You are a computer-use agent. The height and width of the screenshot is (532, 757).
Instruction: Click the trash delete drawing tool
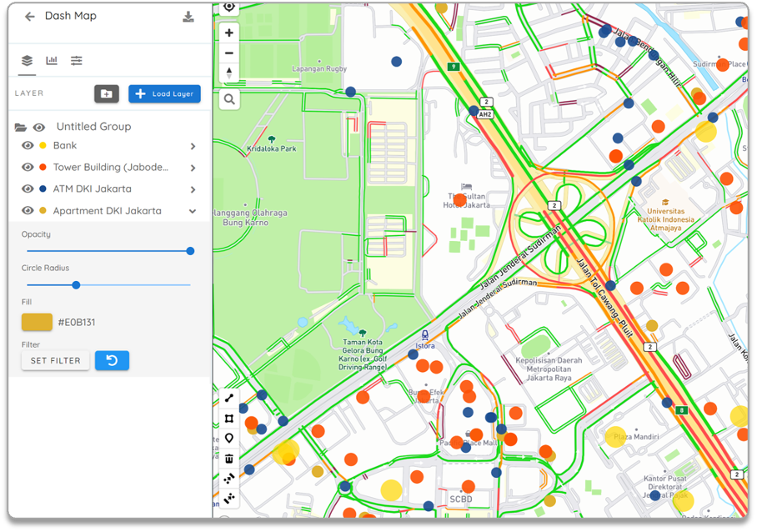[x=229, y=459]
